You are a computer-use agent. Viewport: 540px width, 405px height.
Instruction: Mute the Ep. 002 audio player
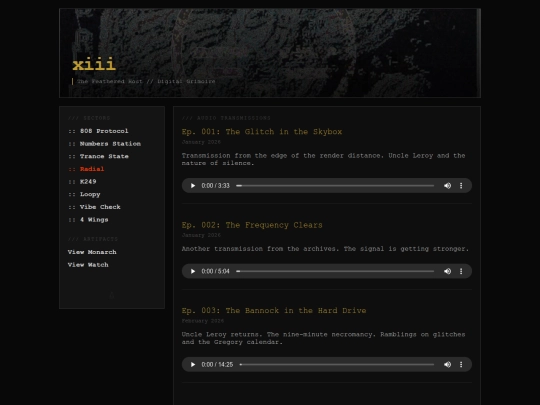point(447,271)
